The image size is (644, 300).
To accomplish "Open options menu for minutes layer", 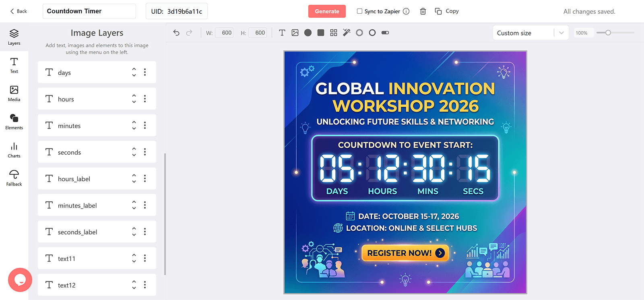I will click(x=145, y=125).
